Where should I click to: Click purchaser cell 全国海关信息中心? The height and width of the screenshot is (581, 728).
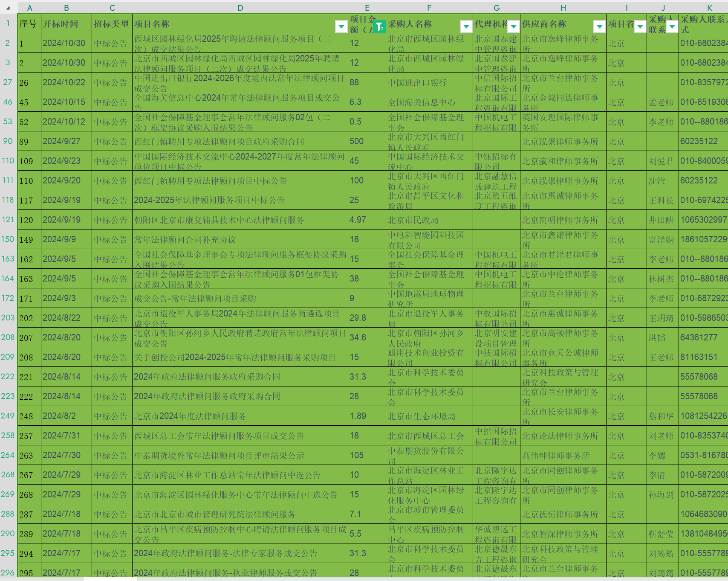point(429,102)
